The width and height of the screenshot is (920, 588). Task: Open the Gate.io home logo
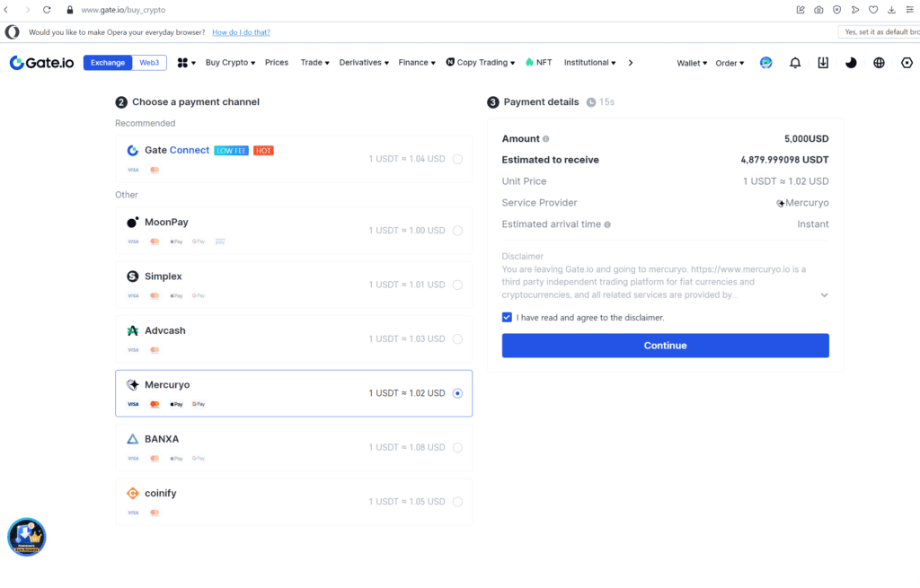41,62
